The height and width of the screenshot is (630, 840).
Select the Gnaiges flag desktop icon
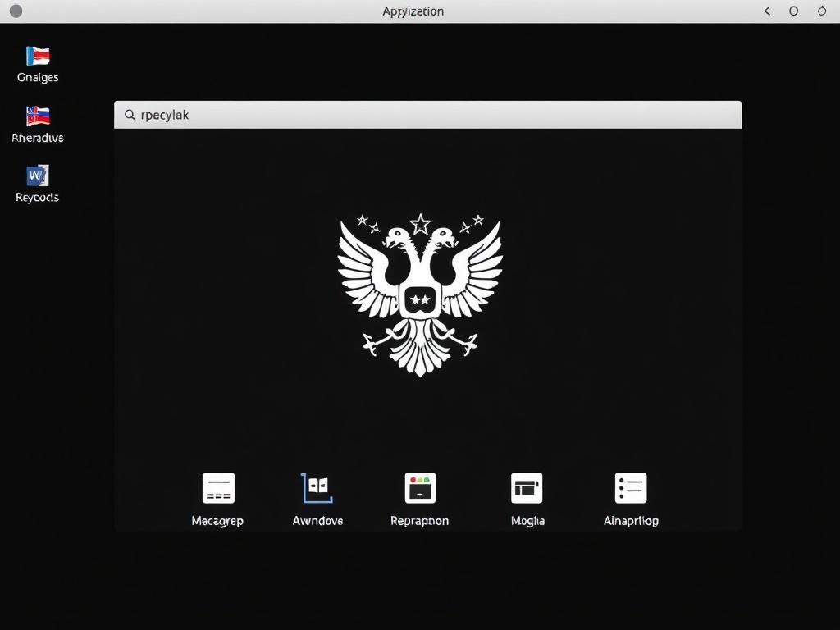click(x=38, y=56)
